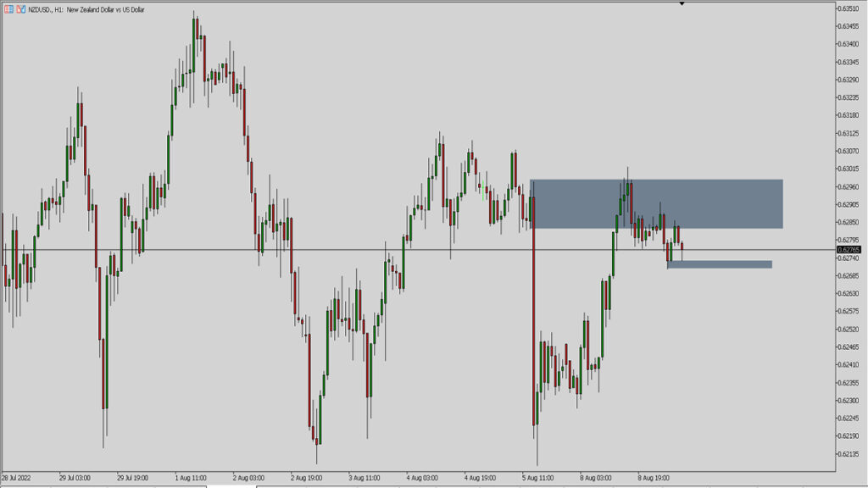
Task: Click the NZDUSD H1 chart title text
Action: [x=86, y=8]
